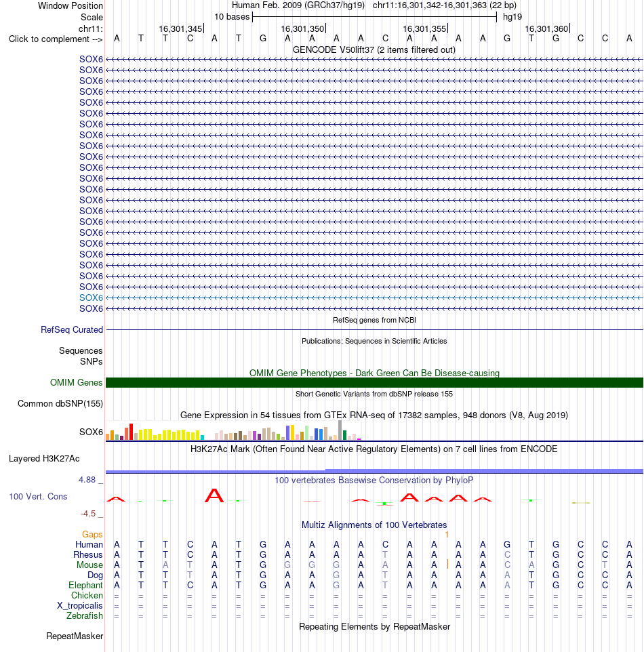
Task: Click the Layered H3K27Ac track label
Action: coord(44,459)
